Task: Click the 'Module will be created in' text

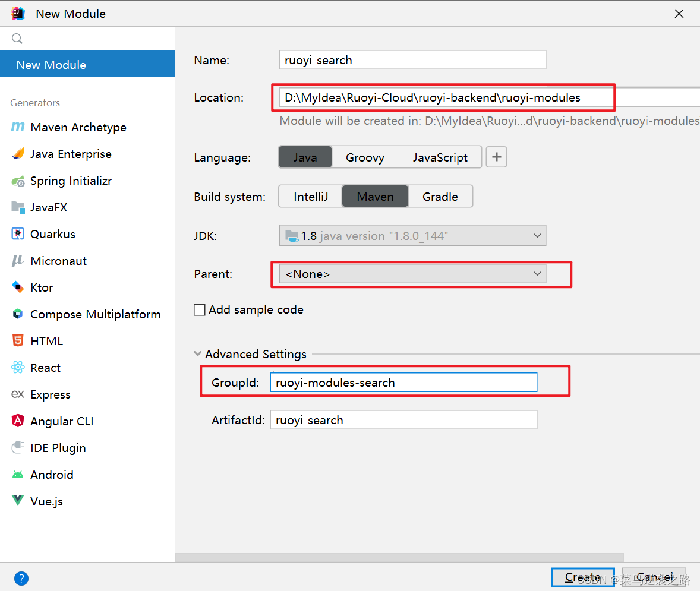Action: tap(489, 121)
